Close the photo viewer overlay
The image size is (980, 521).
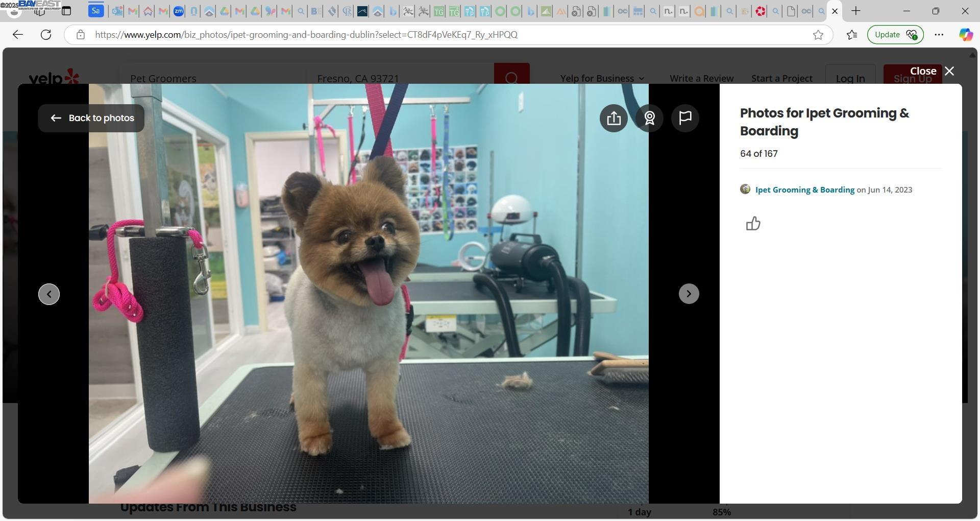(932, 71)
